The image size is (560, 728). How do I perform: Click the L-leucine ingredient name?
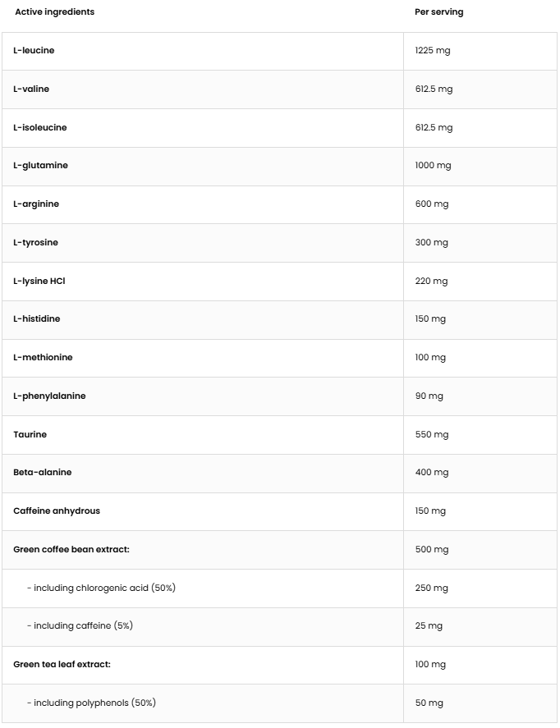click(34, 51)
